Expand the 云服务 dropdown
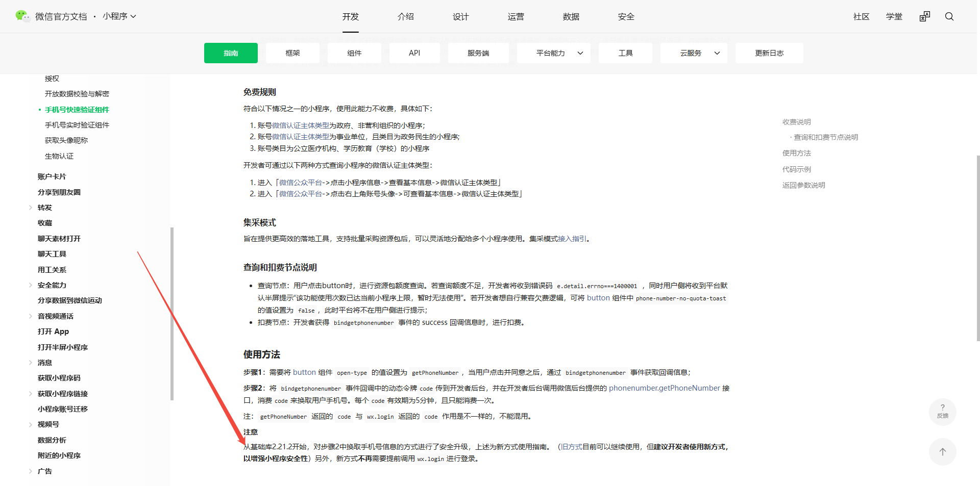 [x=694, y=53]
